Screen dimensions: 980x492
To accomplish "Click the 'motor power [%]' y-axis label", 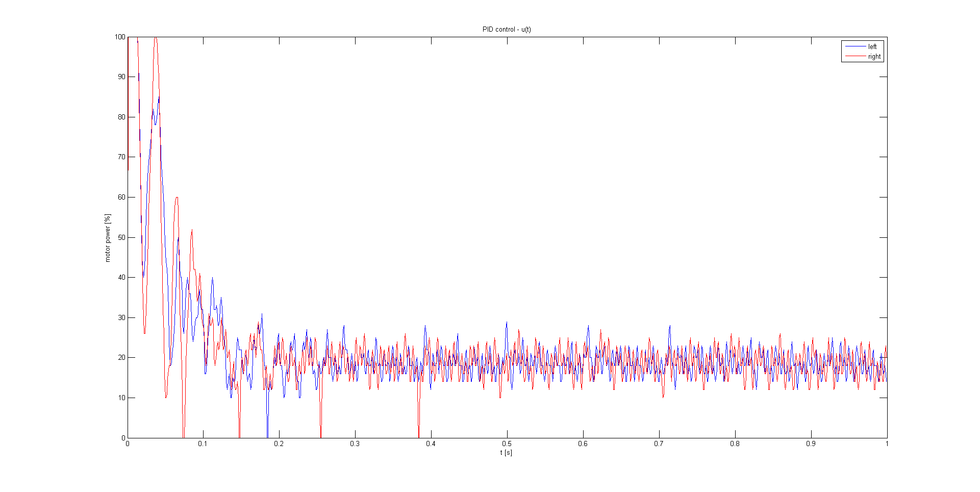I will click(x=108, y=238).
